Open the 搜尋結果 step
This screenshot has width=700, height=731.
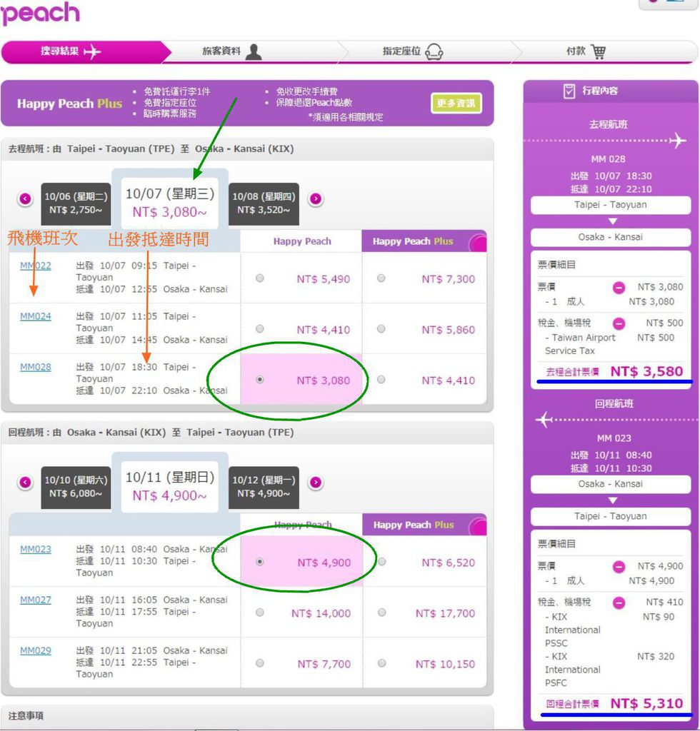[x=85, y=51]
